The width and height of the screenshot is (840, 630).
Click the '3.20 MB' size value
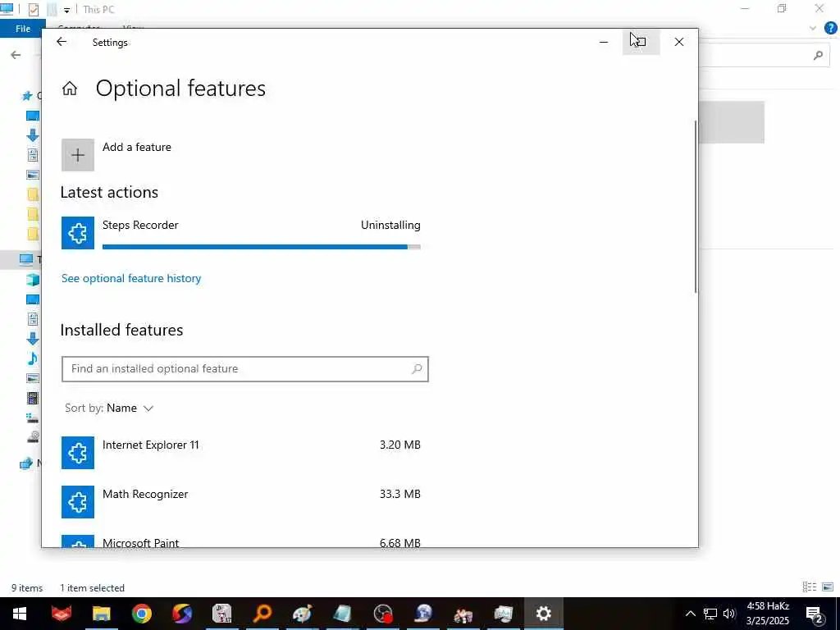coord(400,445)
